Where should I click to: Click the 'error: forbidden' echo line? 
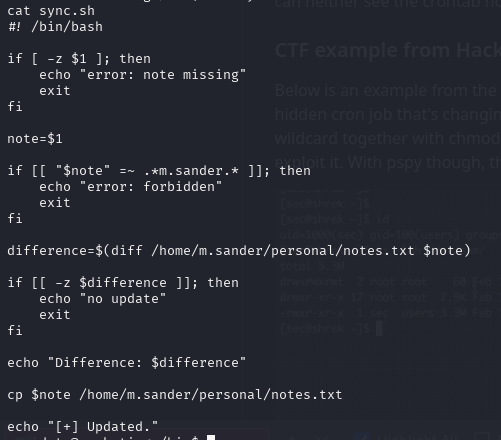tap(130, 187)
